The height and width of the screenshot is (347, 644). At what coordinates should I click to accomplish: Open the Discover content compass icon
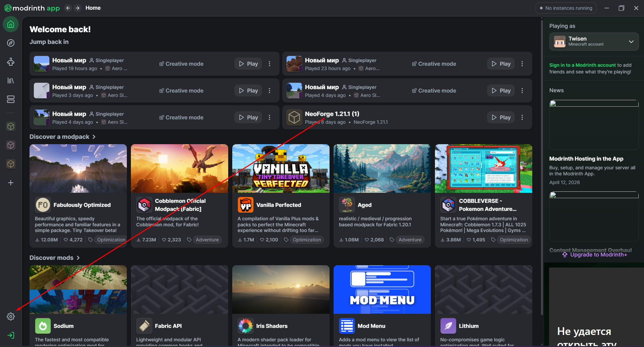(x=11, y=43)
